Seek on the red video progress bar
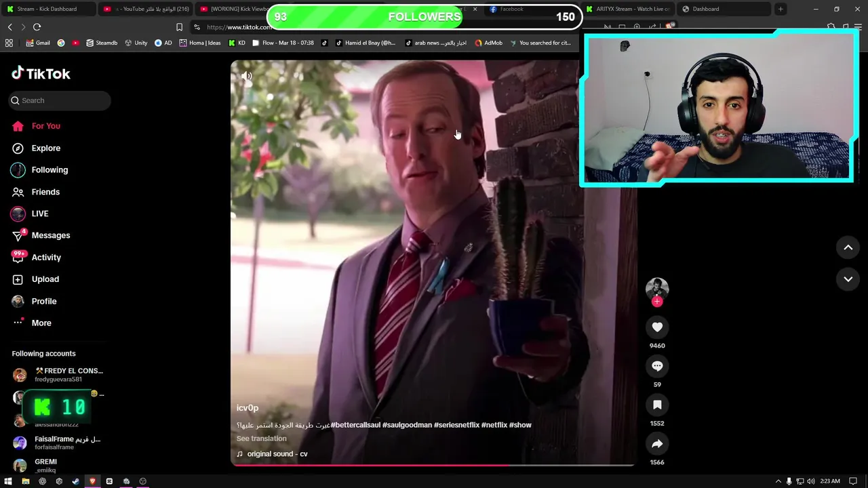The height and width of the screenshot is (488, 868). tap(433, 465)
